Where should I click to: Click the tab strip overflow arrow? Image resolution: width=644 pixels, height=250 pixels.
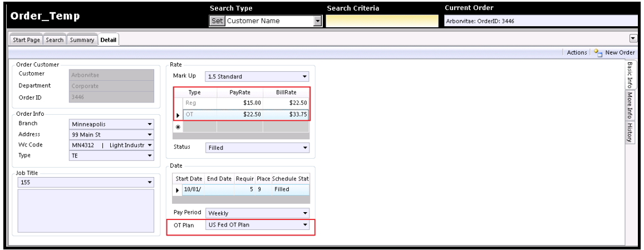[633, 38]
